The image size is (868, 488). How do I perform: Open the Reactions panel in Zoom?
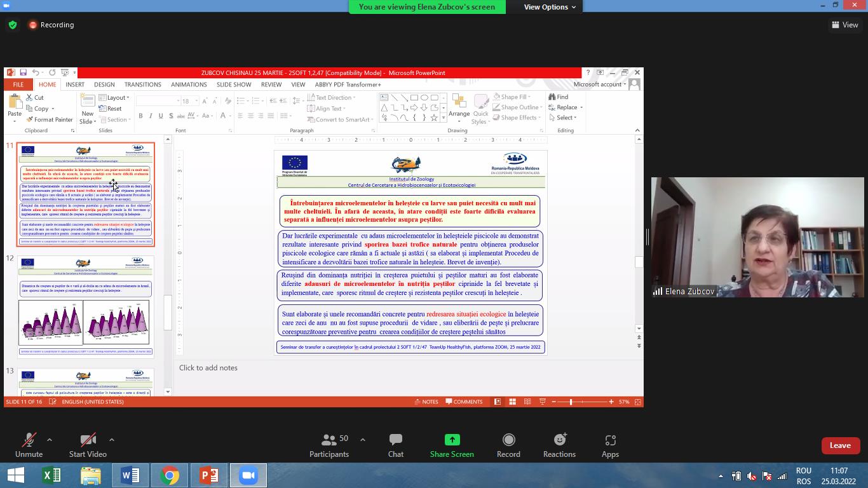pyautogui.click(x=559, y=445)
